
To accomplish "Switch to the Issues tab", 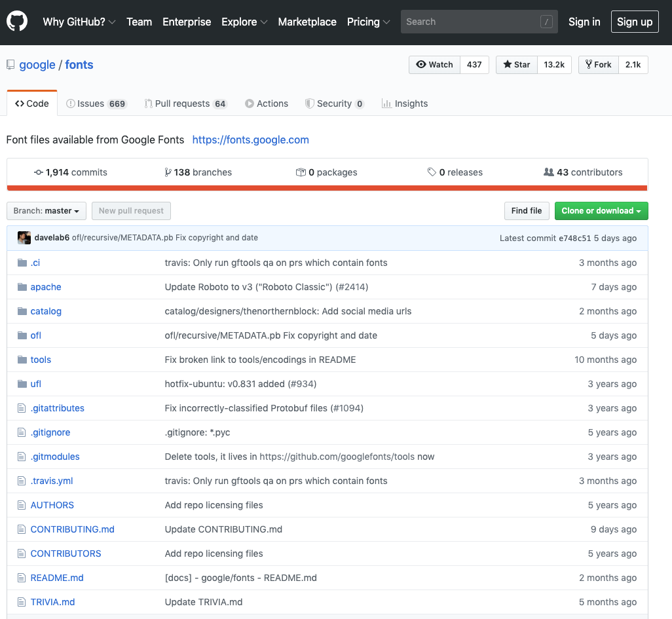I will (96, 103).
